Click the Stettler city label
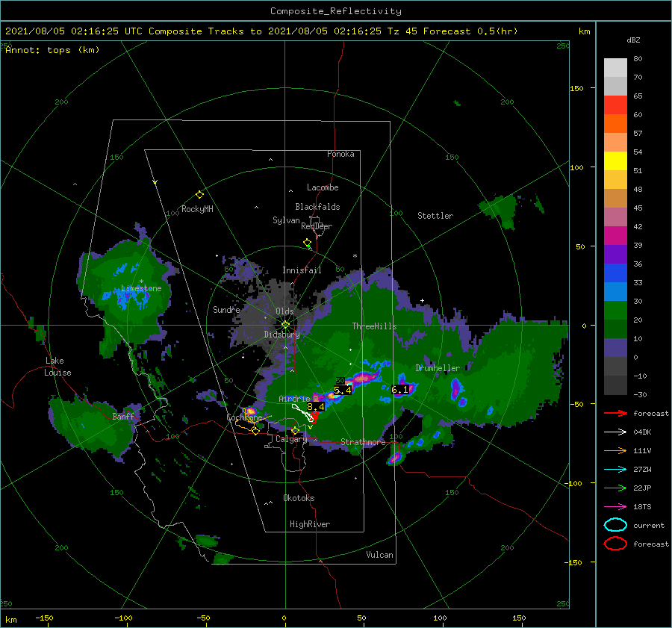 point(435,216)
